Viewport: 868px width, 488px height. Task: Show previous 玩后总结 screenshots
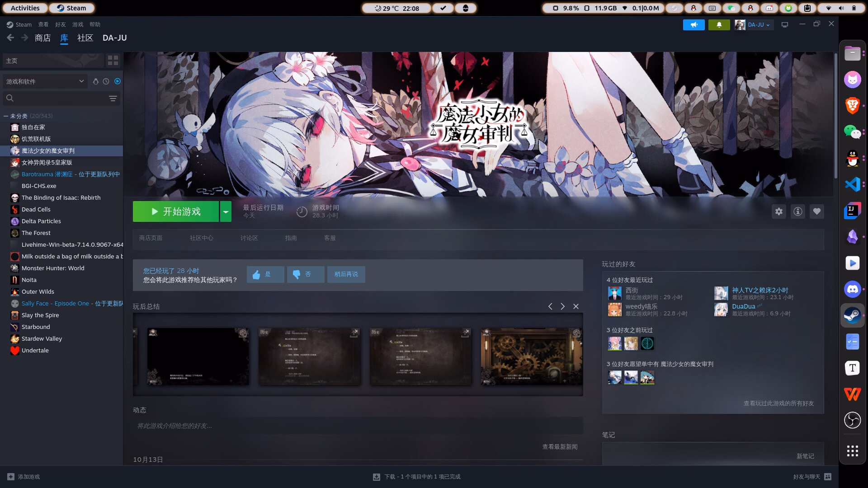pyautogui.click(x=550, y=306)
